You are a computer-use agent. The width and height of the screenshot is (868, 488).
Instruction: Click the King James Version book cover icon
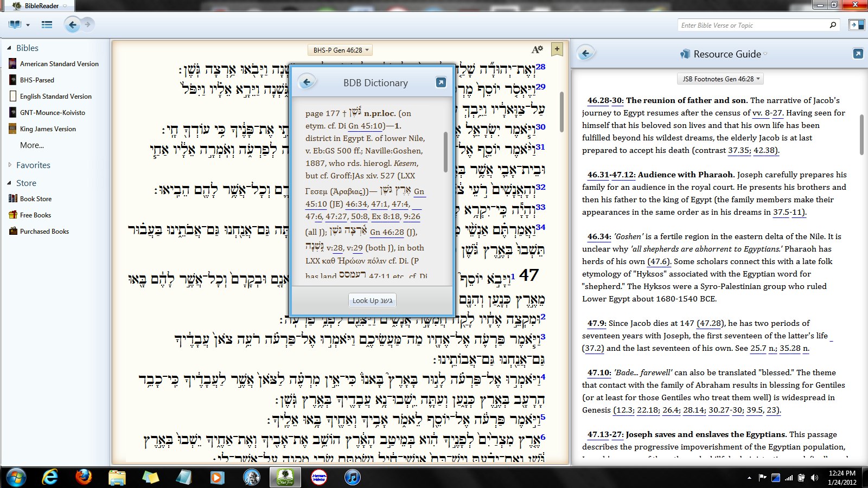(x=13, y=129)
